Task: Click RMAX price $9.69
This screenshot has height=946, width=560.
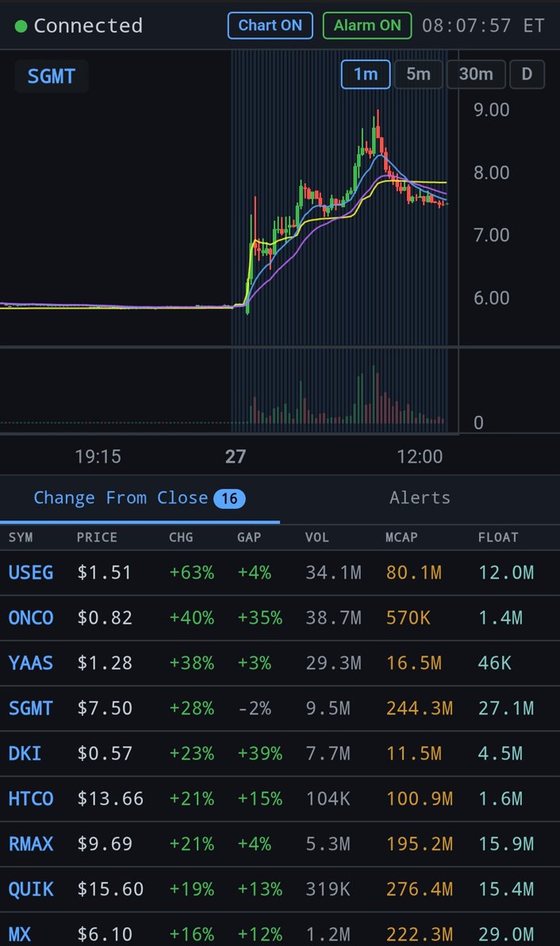Action: pyautogui.click(x=104, y=844)
